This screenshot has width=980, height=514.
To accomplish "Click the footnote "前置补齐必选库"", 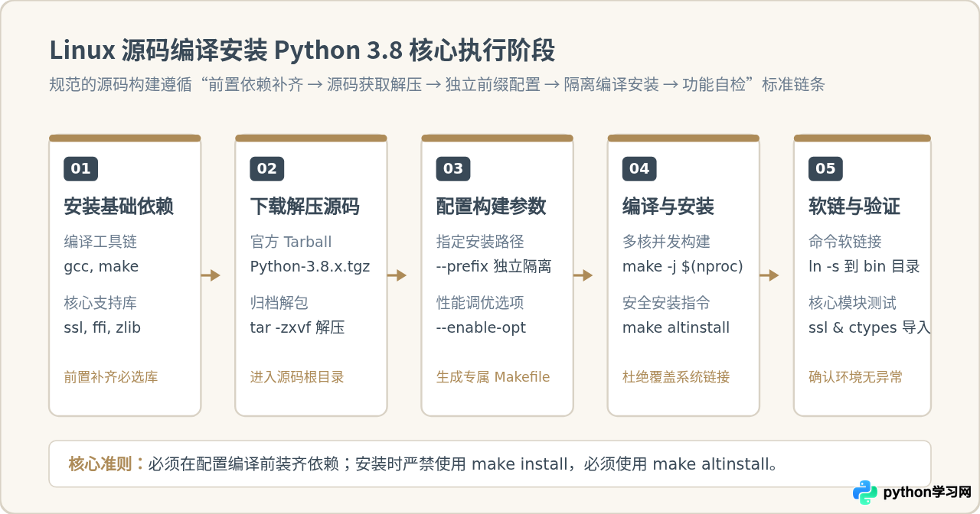I will (111, 377).
